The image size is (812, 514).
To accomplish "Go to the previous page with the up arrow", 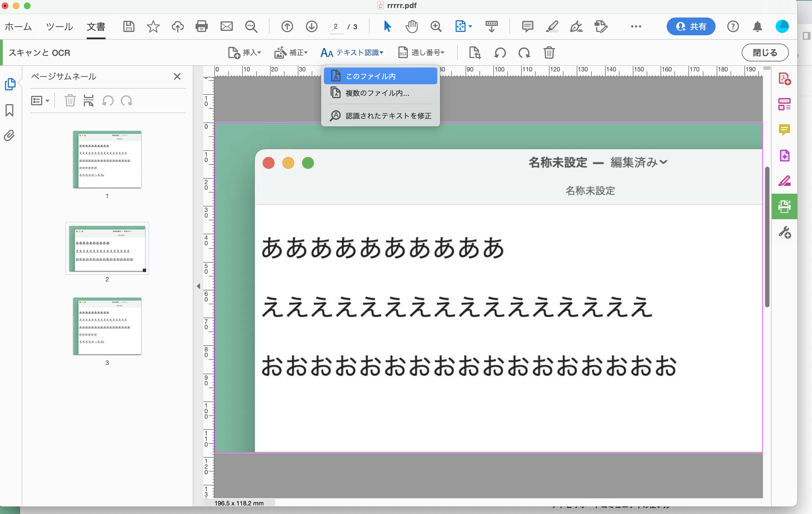I will [287, 26].
